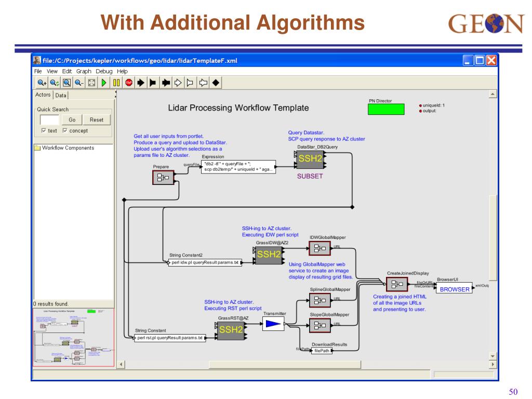Add a single input port (black arrow)
The image size is (532, 399).
pos(141,83)
